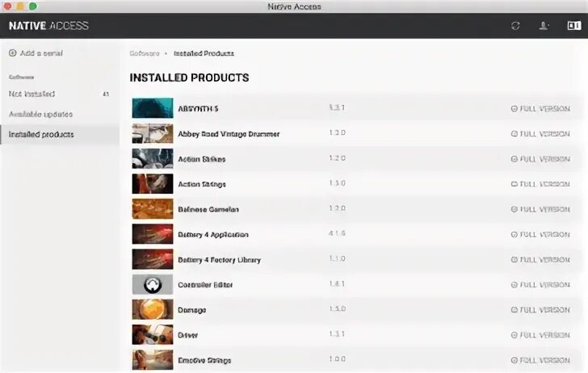Image resolution: width=588 pixels, height=373 pixels.
Task: Click FULL VERSION label for Absynth 5
Action: [545, 108]
